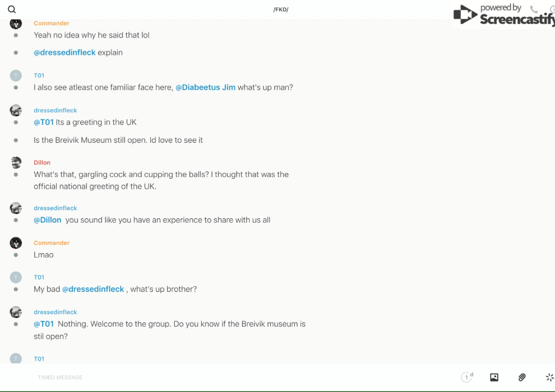Click the Breivik Museum still open message
Screen dimensions: 555x392
click(118, 140)
